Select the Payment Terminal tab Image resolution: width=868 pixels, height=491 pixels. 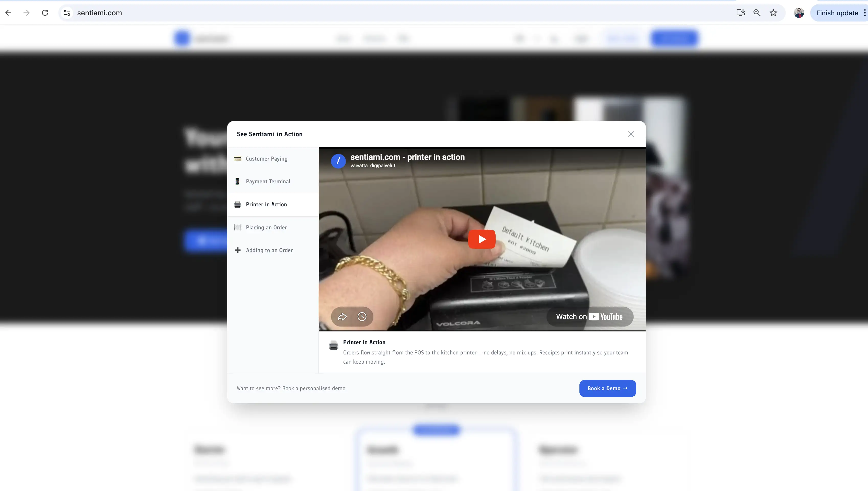coord(273,181)
